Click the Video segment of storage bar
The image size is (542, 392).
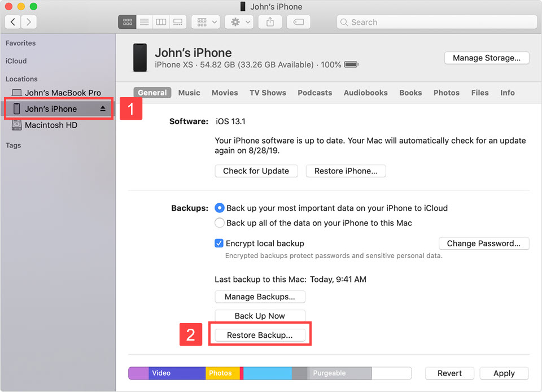tap(177, 373)
